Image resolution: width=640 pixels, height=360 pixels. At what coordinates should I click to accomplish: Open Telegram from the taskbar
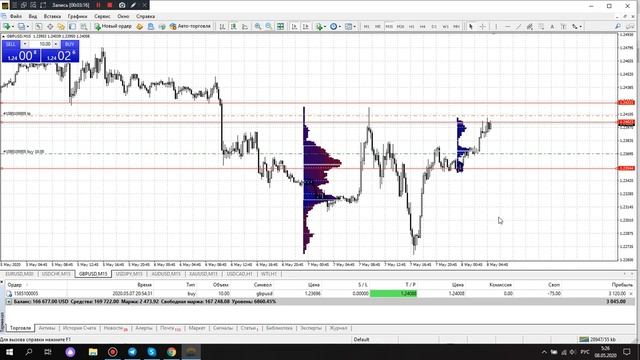click(x=132, y=352)
